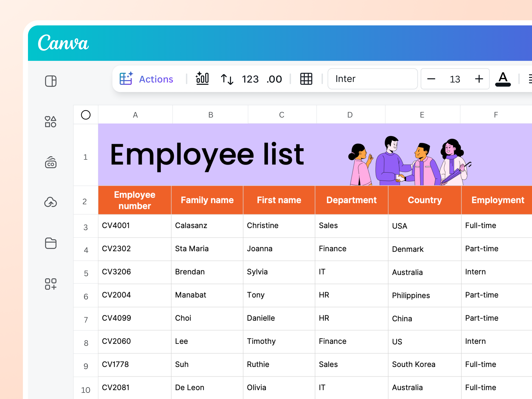
Task: Open the Actions menu
Action: (146, 79)
